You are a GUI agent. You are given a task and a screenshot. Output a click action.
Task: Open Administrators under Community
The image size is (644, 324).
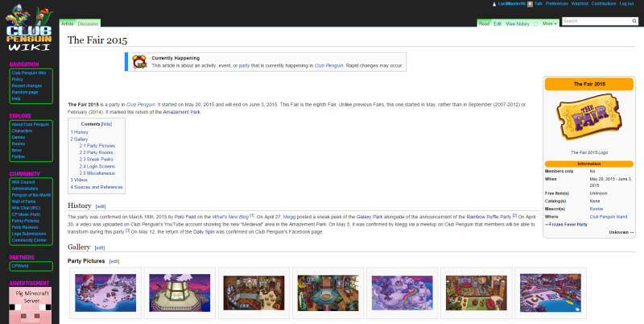[x=25, y=189]
